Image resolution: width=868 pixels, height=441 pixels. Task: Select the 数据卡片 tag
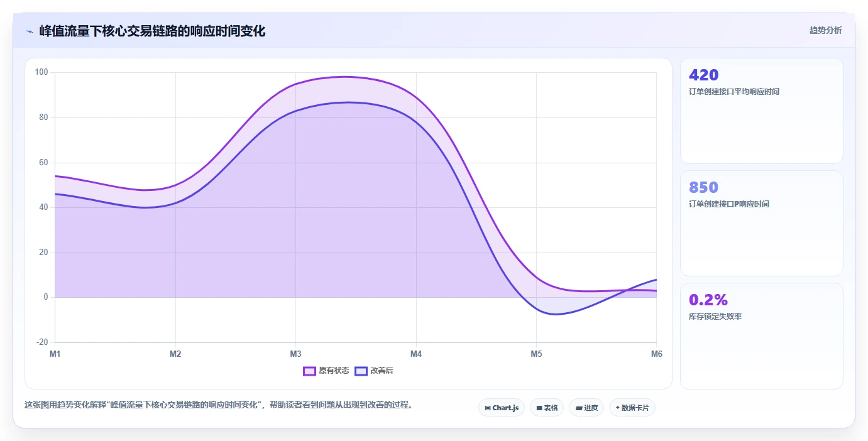(x=632, y=408)
